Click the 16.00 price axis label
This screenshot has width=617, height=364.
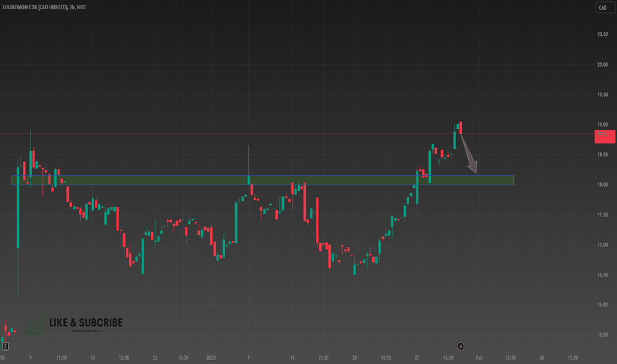(602, 304)
